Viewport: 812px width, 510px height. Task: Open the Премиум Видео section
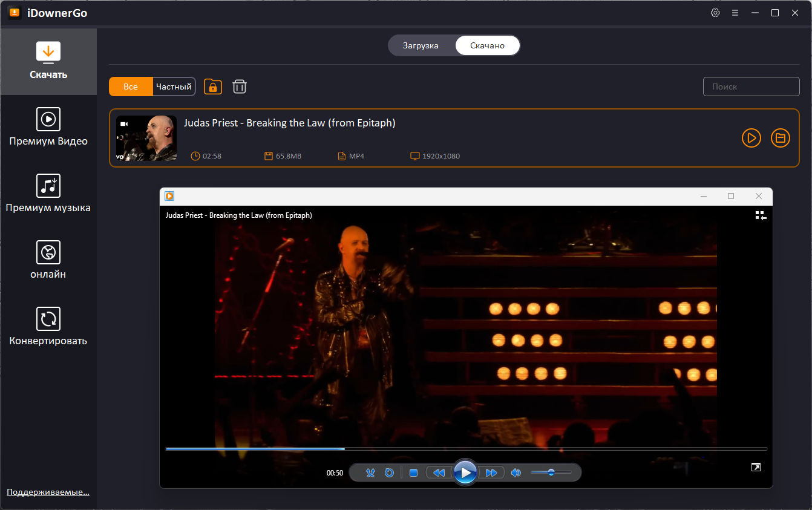48,127
